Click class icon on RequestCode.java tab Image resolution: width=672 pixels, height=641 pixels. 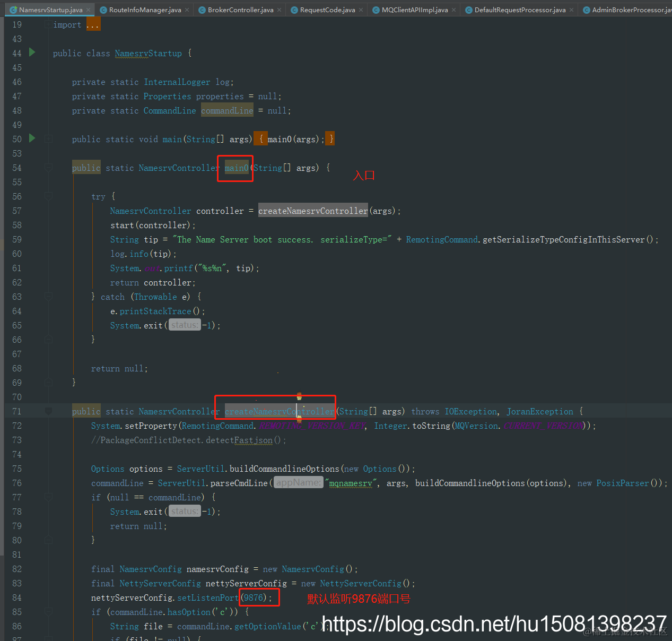(294, 10)
